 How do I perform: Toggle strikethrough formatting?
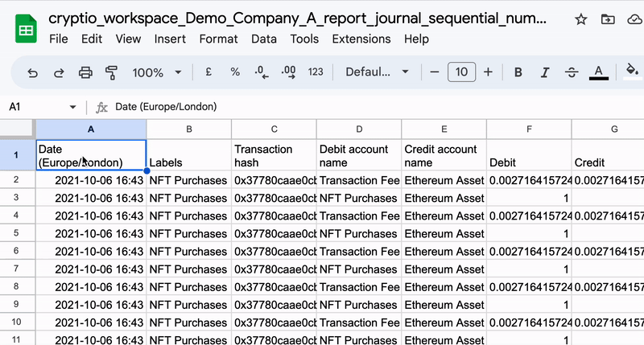(572, 72)
